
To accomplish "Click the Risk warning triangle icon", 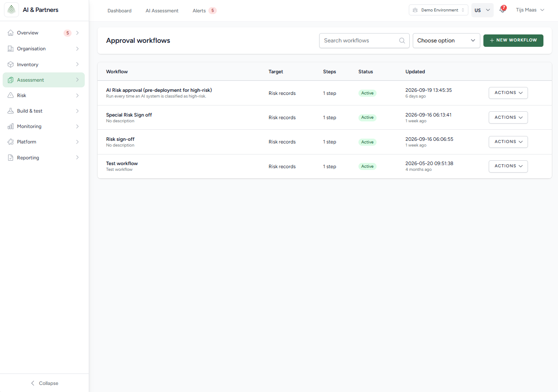I will click(x=11, y=95).
